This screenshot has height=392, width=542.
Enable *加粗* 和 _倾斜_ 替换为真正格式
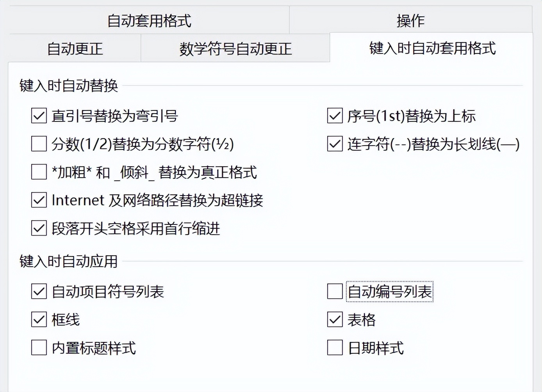tap(39, 172)
